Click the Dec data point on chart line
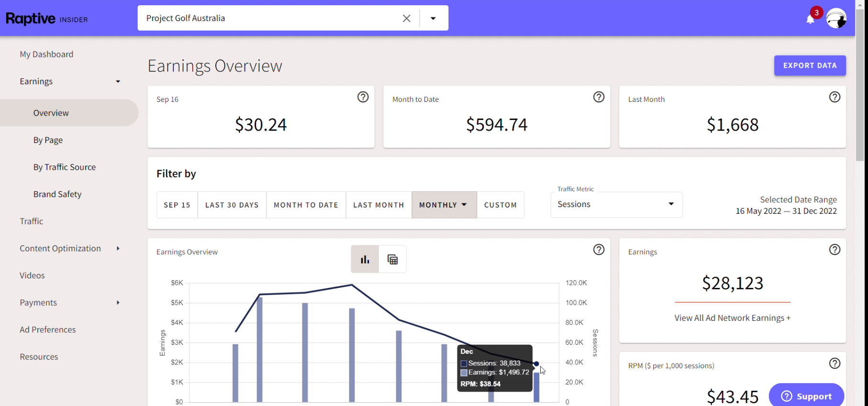This screenshot has width=868, height=406. pyautogui.click(x=536, y=364)
